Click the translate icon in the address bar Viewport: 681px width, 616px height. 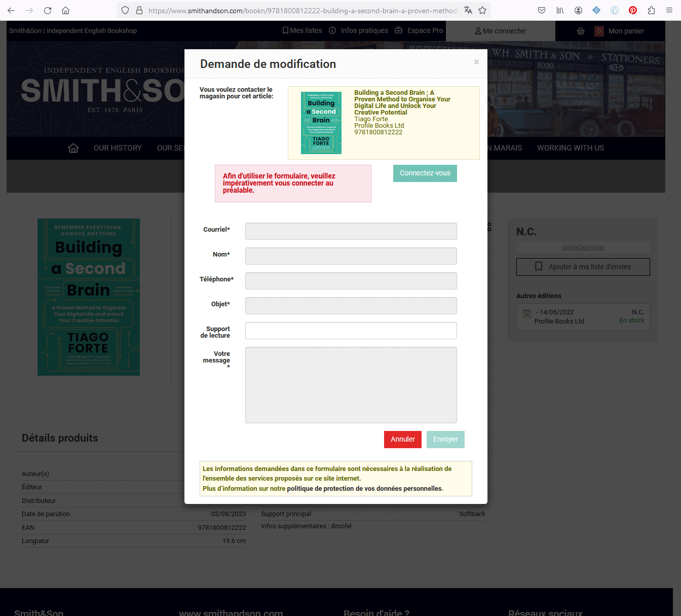point(468,10)
